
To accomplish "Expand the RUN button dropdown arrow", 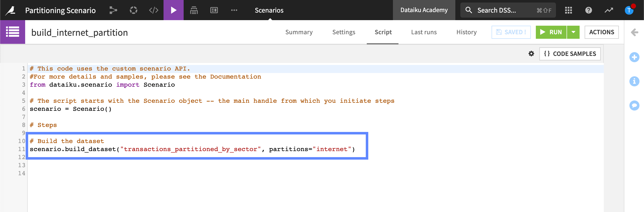I will pyautogui.click(x=573, y=32).
